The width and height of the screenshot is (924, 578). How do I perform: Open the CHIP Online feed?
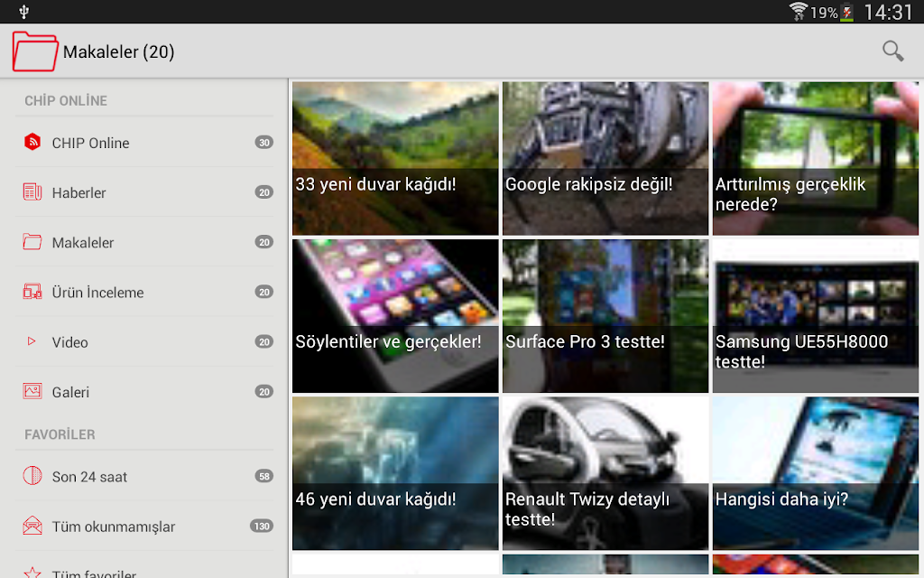(144, 142)
